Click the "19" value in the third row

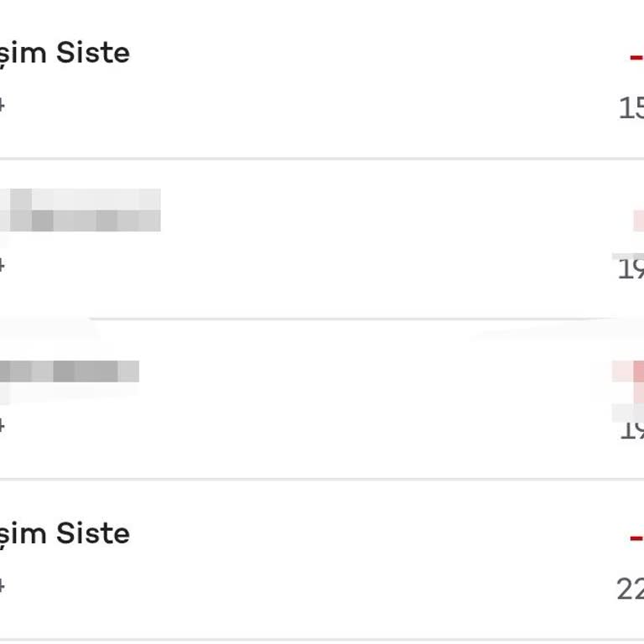tap(631, 429)
